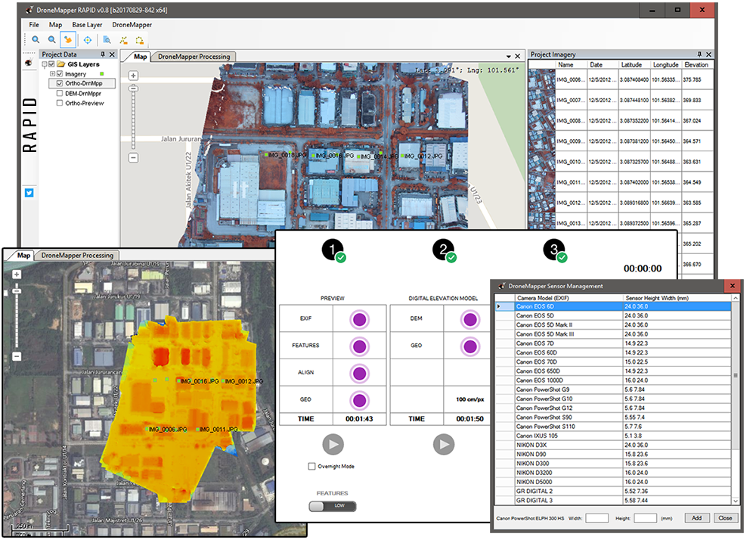
Task: Click map zoom-in plus button in main map
Action: pos(134,76)
